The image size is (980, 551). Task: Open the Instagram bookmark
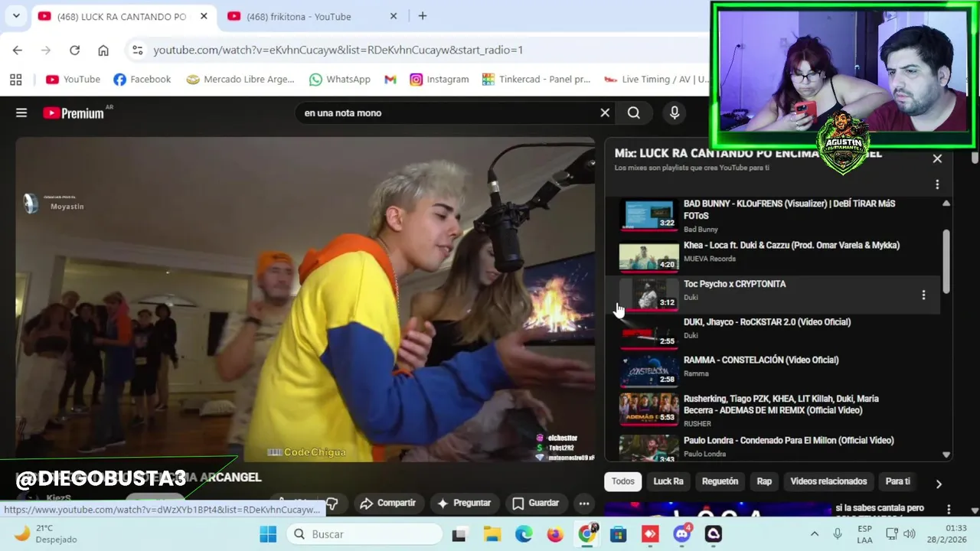439,79
